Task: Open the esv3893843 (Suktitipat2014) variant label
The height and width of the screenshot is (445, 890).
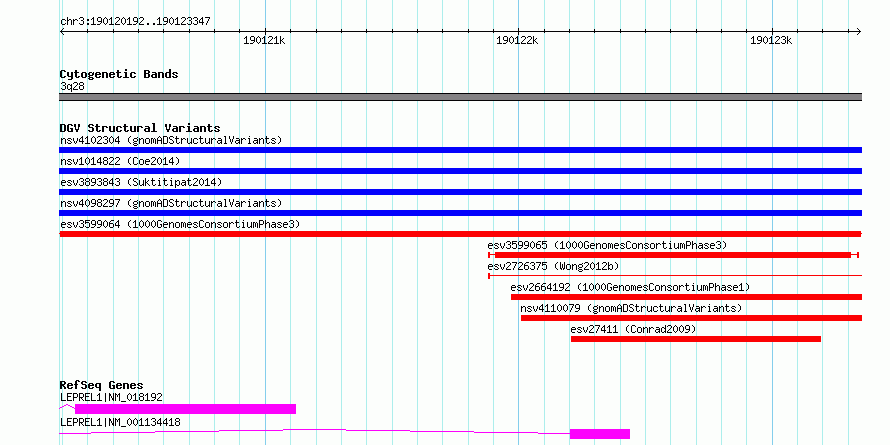Action: 141,182
